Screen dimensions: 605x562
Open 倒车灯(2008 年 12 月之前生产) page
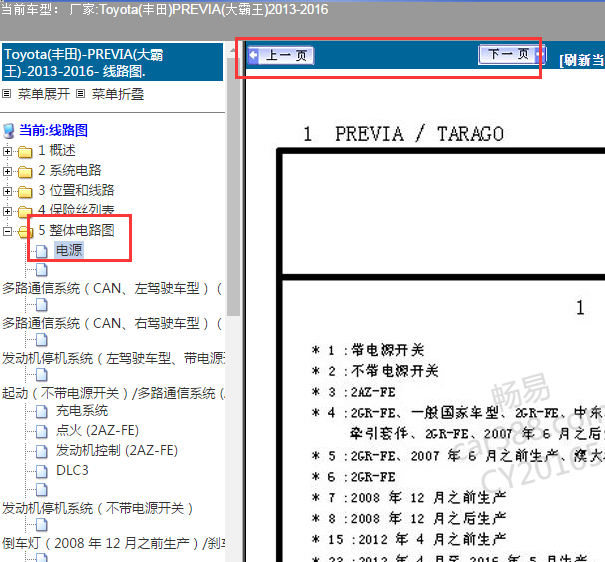(x=113, y=543)
